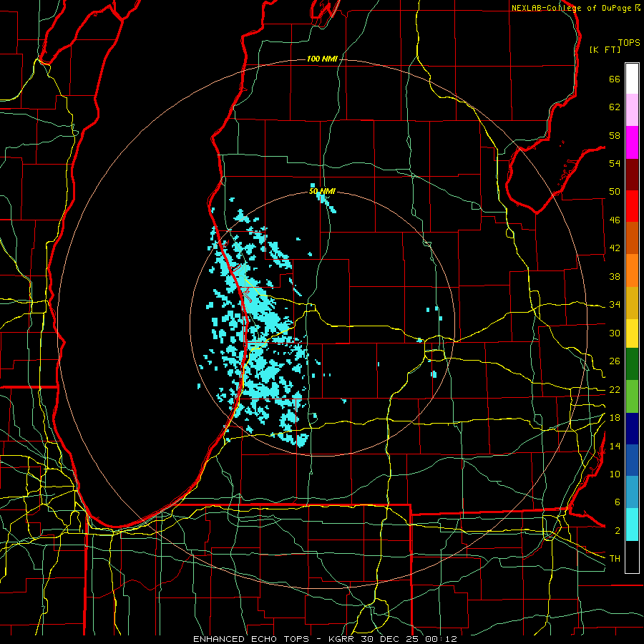Click the KGRR station identifier
The width and height of the screenshot is (644, 644).
coord(341,639)
